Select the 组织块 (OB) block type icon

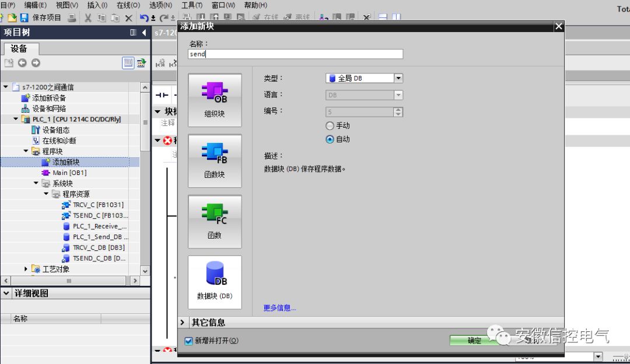point(214,99)
